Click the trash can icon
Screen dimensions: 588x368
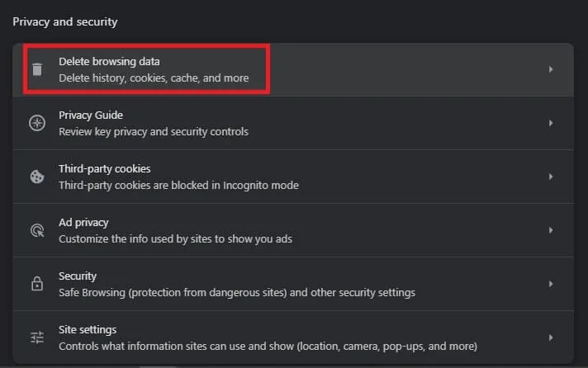(37, 69)
